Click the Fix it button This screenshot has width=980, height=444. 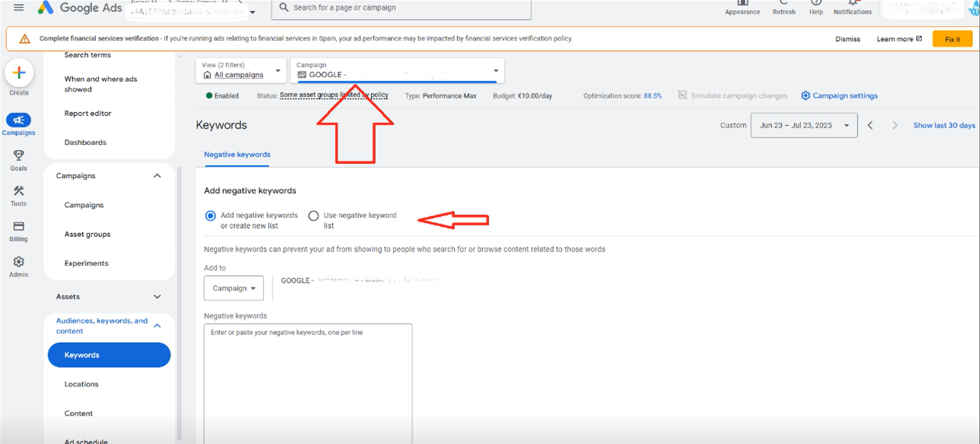click(x=952, y=39)
